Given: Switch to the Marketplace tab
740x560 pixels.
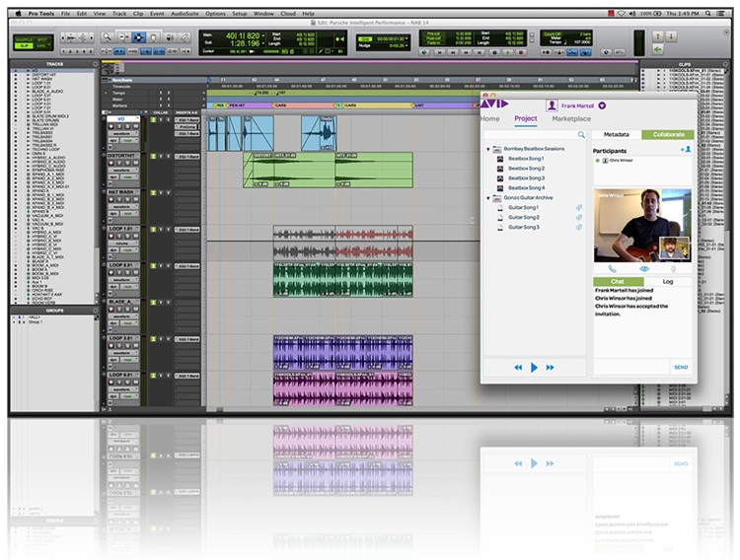Looking at the screenshot, I should click(571, 118).
